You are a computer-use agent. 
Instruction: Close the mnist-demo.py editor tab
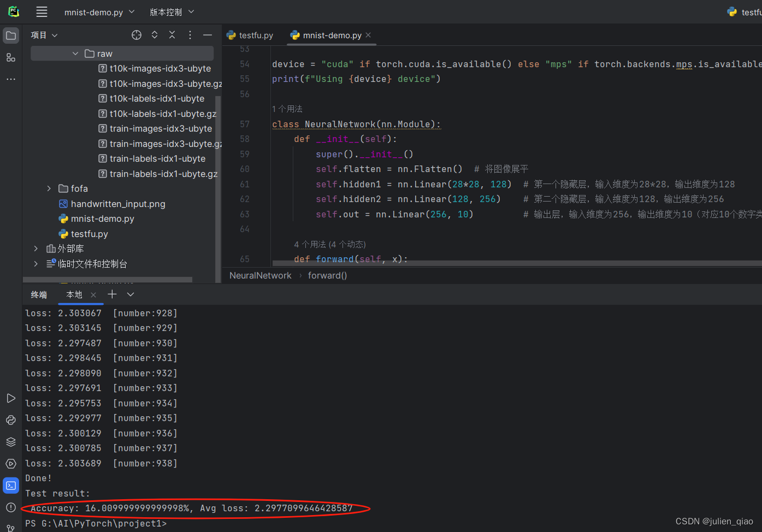[x=368, y=35]
